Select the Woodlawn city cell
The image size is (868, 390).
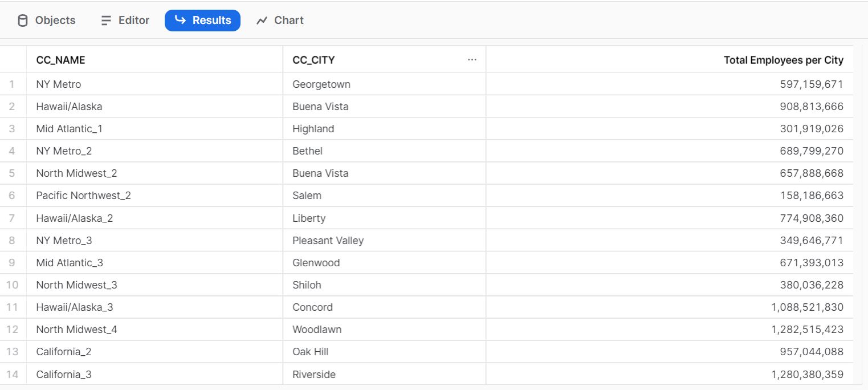point(384,330)
